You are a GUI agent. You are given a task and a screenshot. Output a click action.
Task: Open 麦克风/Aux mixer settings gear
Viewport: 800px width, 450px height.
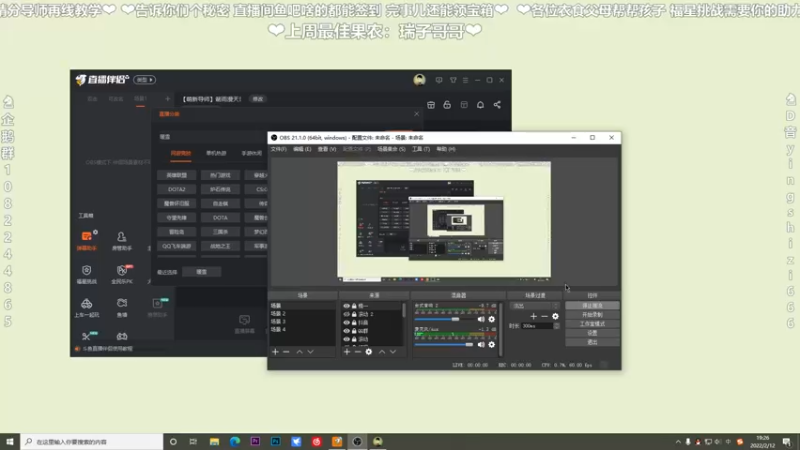click(491, 345)
